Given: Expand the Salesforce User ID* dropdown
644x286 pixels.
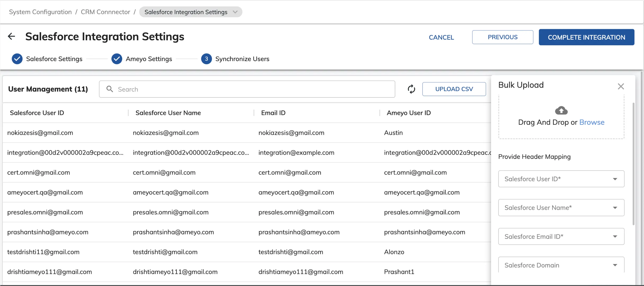Looking at the screenshot, I should click(561, 179).
